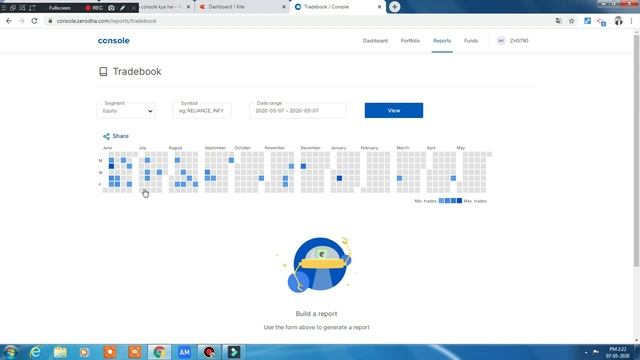Click the blue pen extension icon
Viewport: 640px width, 360px height.
tap(587, 21)
